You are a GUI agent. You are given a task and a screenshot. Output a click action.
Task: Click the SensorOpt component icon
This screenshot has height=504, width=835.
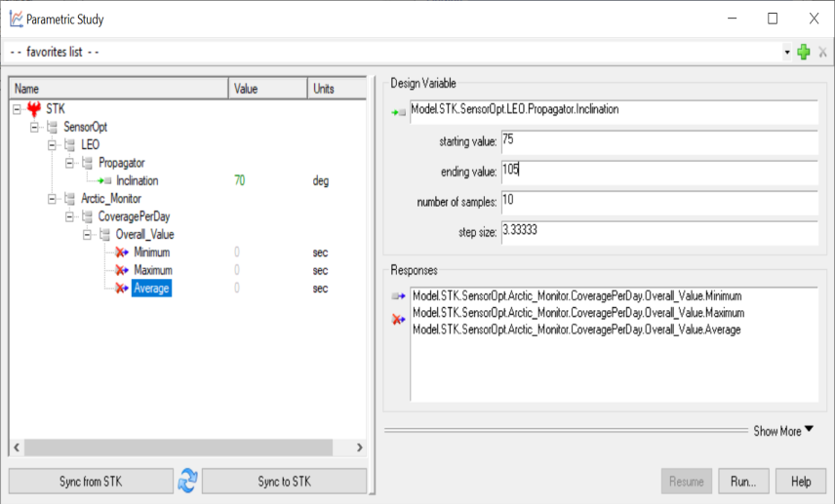tap(53, 127)
